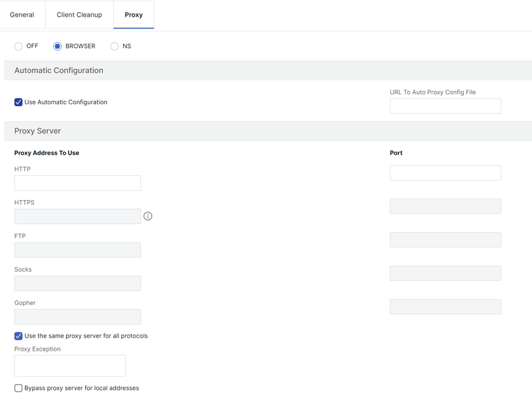Image resolution: width=532 pixels, height=396 pixels.
Task: Select the NS proxy radio option
Action: coord(114,46)
